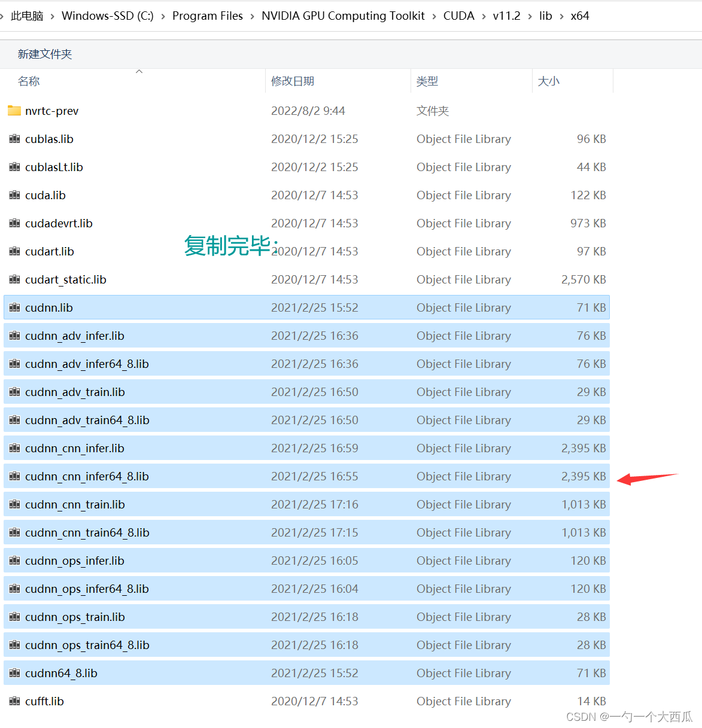Navigate to the v11.2 breadcrumb
This screenshot has height=728, width=702.
pyautogui.click(x=507, y=16)
